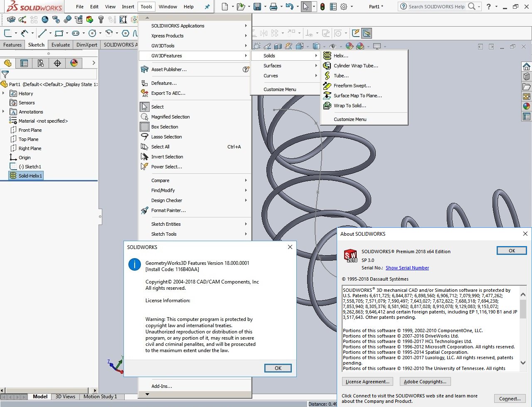532x407 pixels.
Task: Click the Freeform Swept icon
Action: [x=327, y=86]
